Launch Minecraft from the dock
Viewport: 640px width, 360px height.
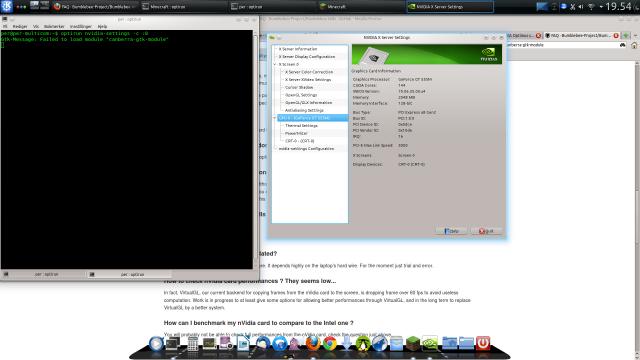[413, 344]
